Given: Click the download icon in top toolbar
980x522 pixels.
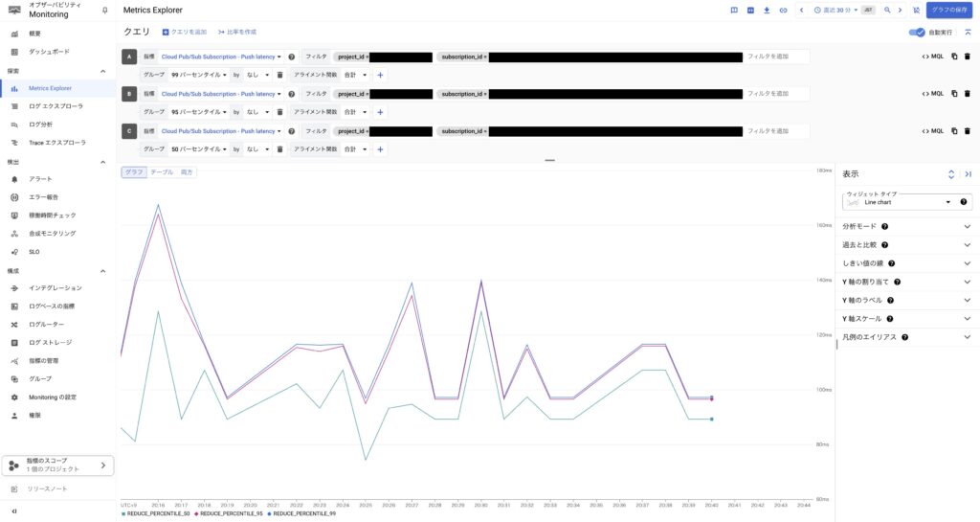Looking at the screenshot, I should [x=767, y=10].
